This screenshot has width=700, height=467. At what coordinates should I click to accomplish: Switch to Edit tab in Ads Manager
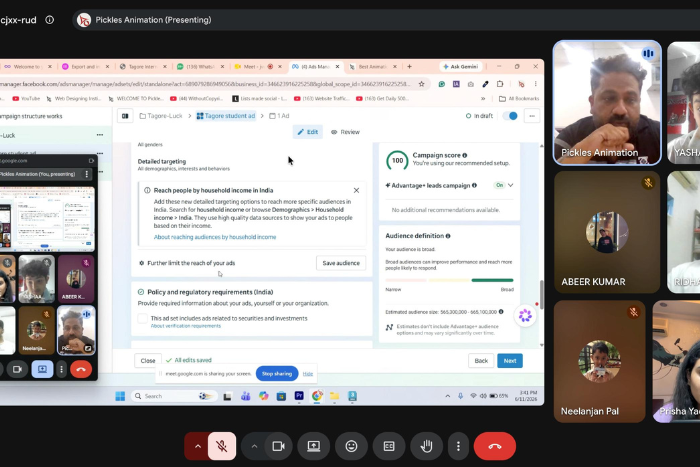coord(308,132)
